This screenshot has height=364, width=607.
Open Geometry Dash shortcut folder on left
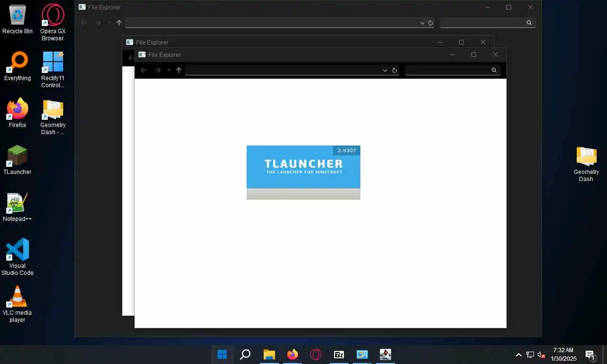pos(53,117)
